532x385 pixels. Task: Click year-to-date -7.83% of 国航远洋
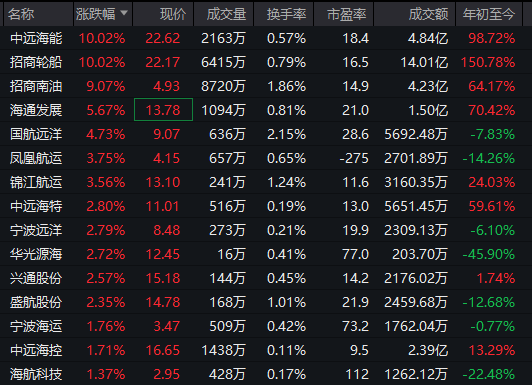coord(493,134)
